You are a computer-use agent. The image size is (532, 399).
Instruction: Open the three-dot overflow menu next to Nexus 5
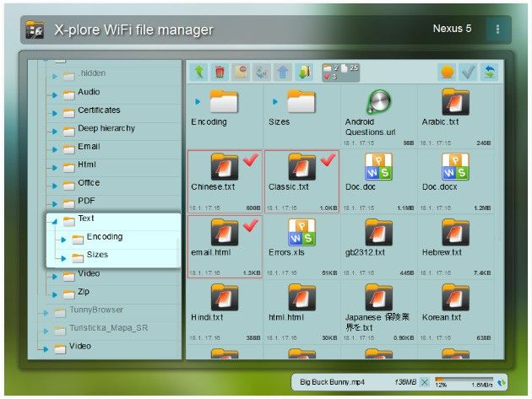pos(497,30)
